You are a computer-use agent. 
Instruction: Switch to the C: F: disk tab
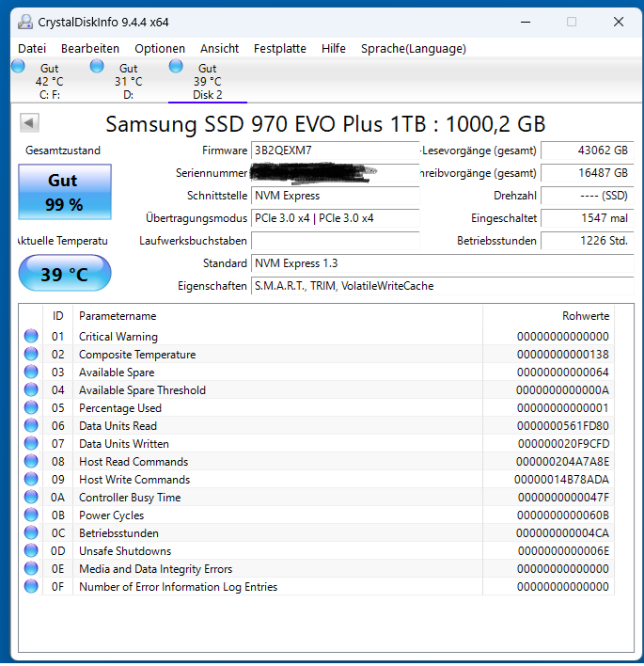[x=50, y=81]
